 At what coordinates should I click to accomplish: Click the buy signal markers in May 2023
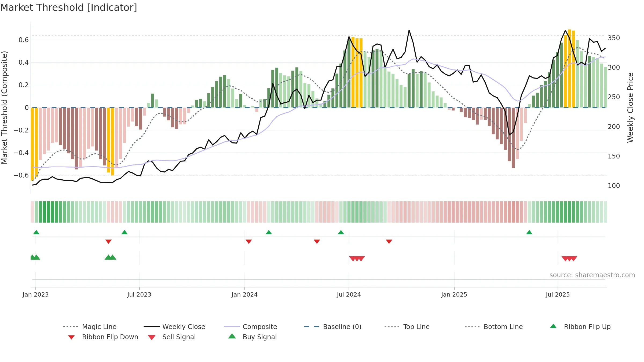coord(111,257)
